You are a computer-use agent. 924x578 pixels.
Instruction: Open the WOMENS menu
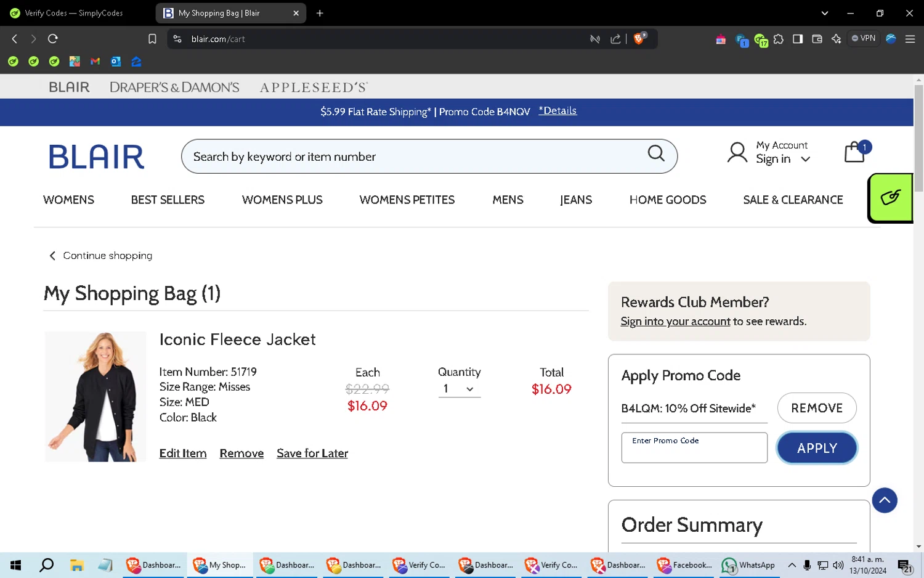tap(68, 200)
